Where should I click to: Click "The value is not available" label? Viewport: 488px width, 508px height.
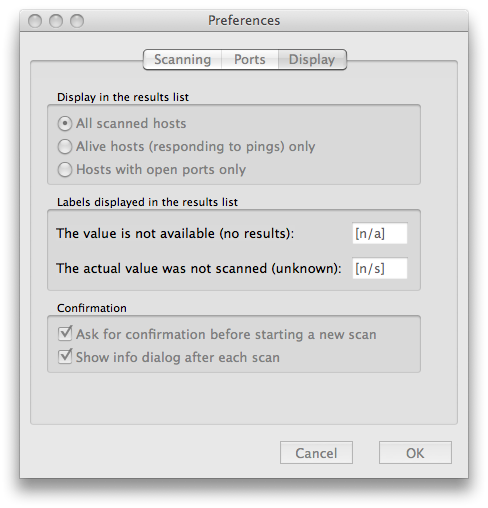[175, 233]
